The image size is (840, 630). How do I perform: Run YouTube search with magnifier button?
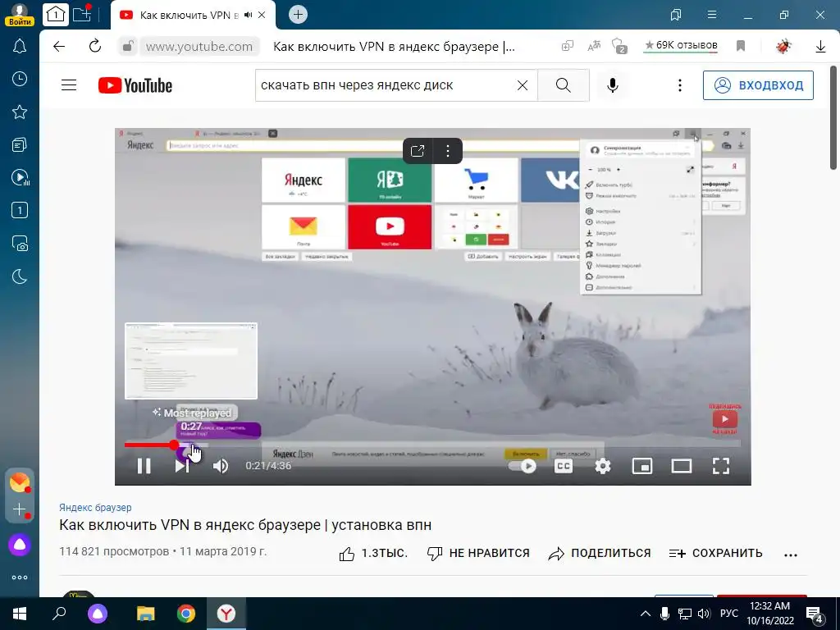563,85
